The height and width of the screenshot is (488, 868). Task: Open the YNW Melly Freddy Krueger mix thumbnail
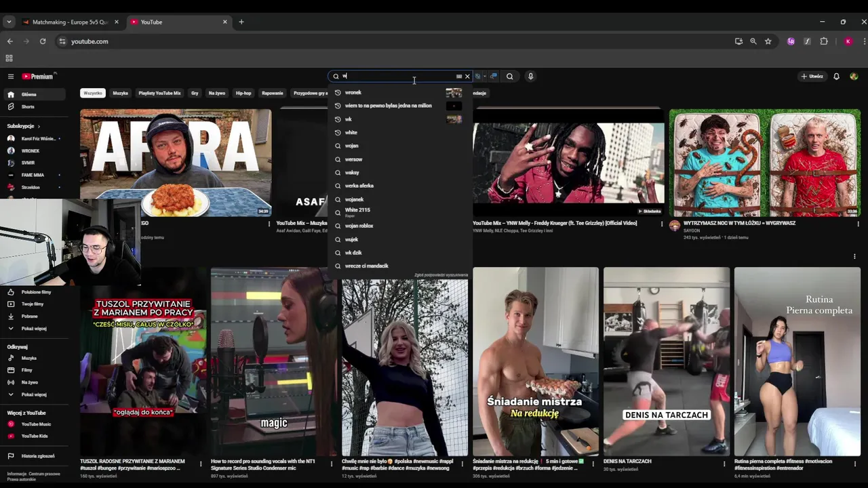coord(568,163)
